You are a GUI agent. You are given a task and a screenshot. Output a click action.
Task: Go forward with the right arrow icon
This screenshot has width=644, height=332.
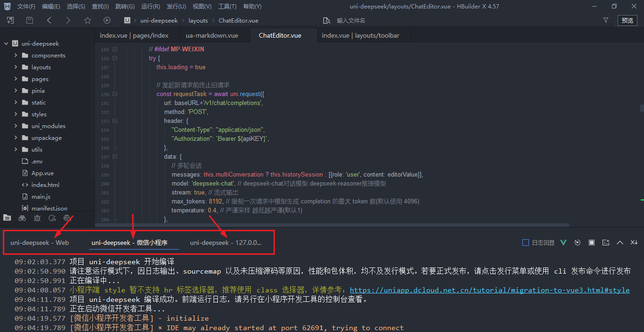click(x=68, y=20)
